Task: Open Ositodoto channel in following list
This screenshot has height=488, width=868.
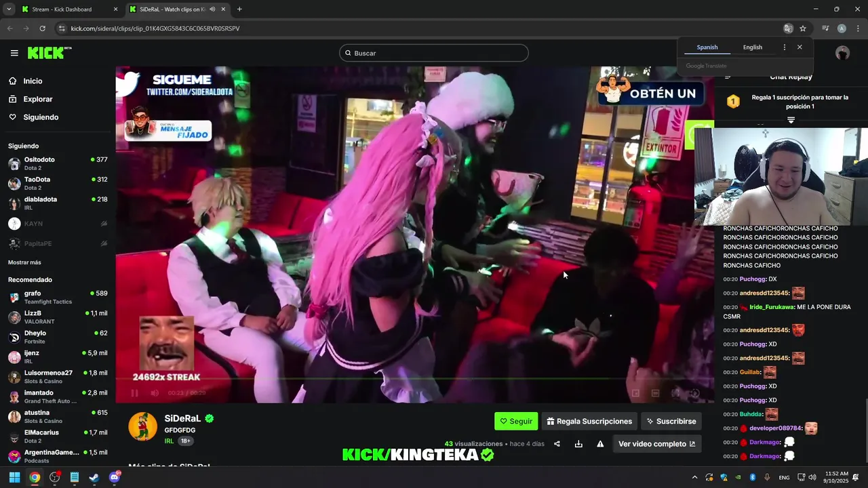Action: point(58,163)
